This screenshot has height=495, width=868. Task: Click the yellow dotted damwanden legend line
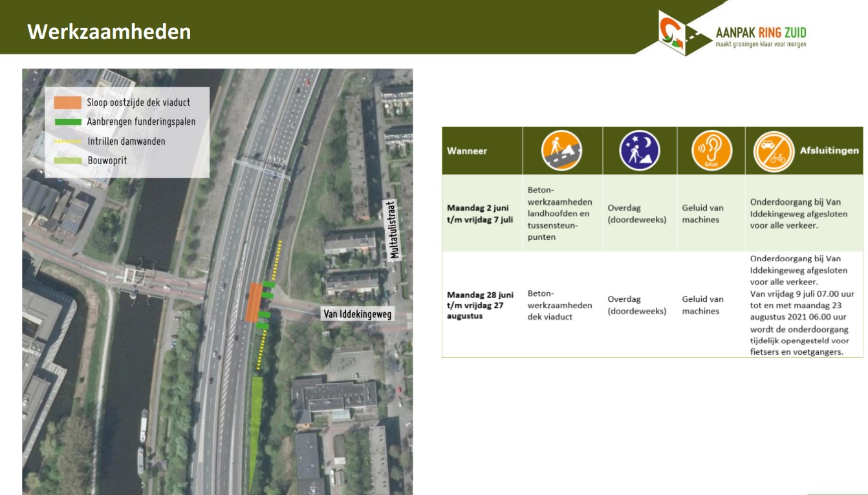[67, 141]
